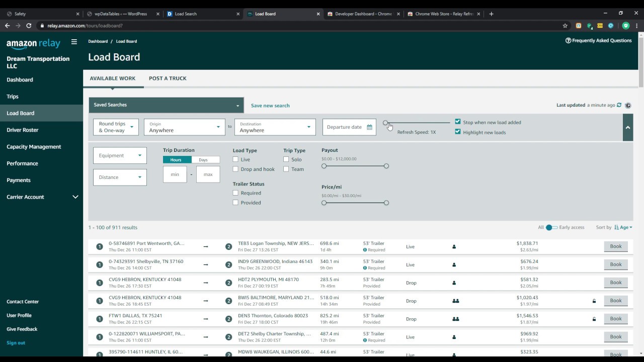
Task: Click the Frequently Asked Questions help icon
Action: [568, 41]
